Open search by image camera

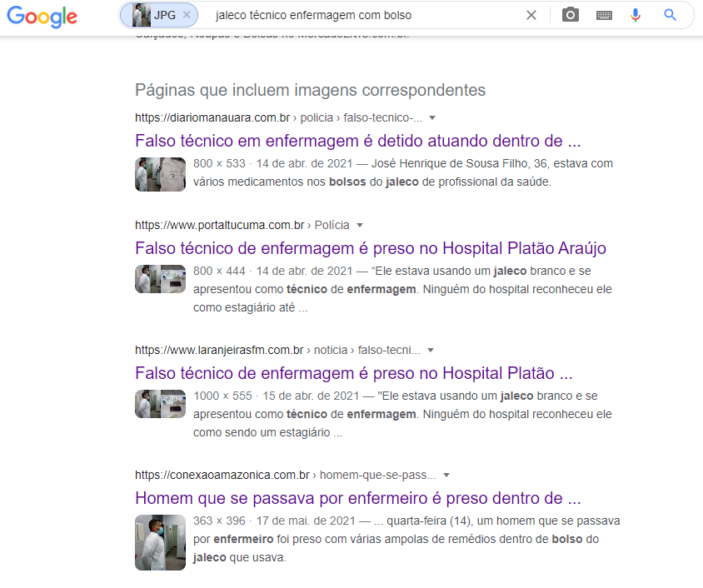571,15
